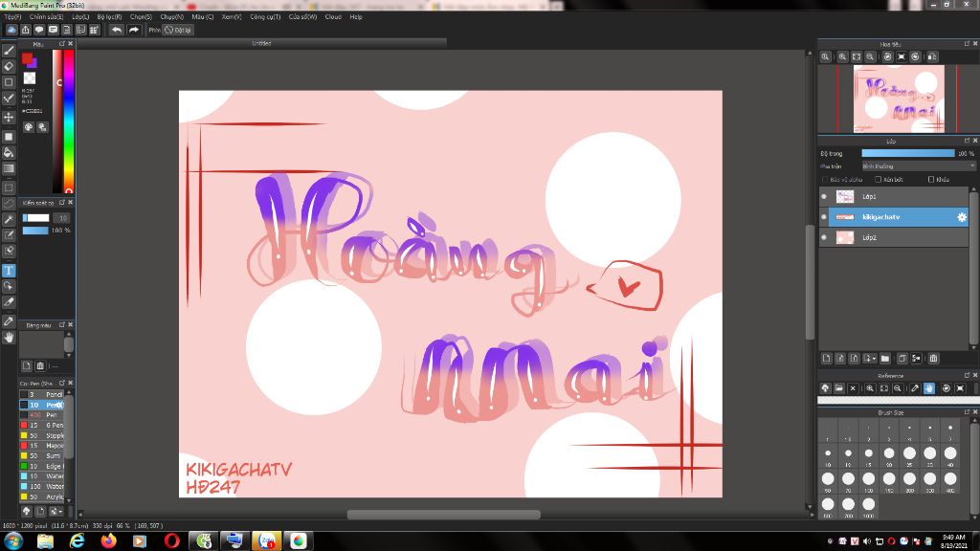The image size is (980, 551).
Task: Open the Lớp(L) menu
Action: point(80,17)
